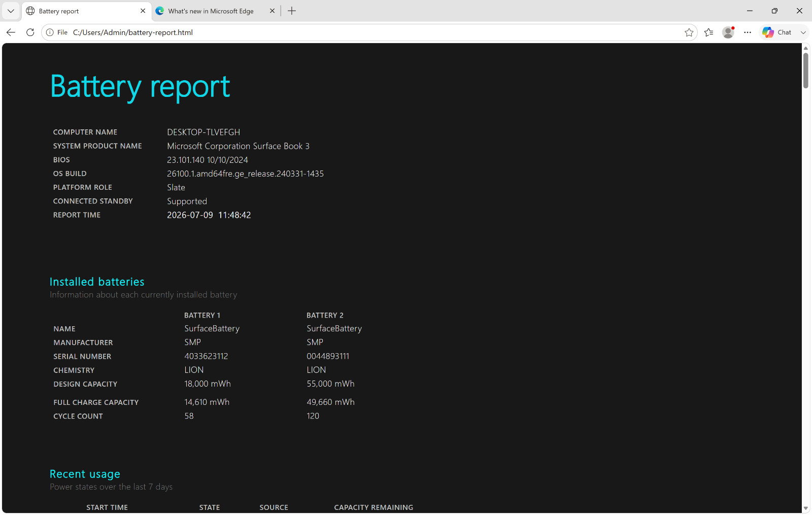The width and height of the screenshot is (812, 515).
Task: Expand the tab actions menu chevron
Action: point(11,11)
